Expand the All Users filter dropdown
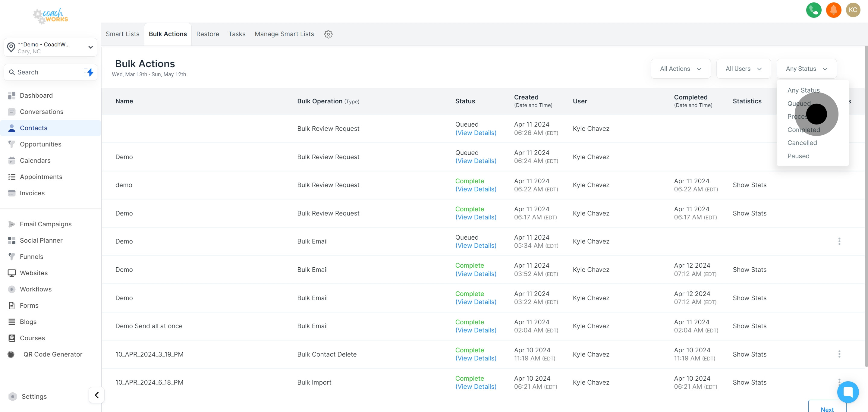This screenshot has width=868, height=412. coord(743,69)
